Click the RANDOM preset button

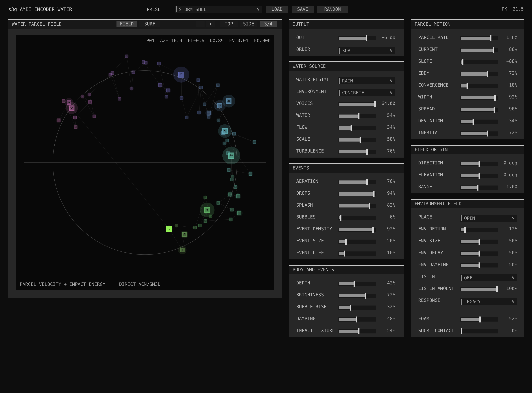click(332, 9)
